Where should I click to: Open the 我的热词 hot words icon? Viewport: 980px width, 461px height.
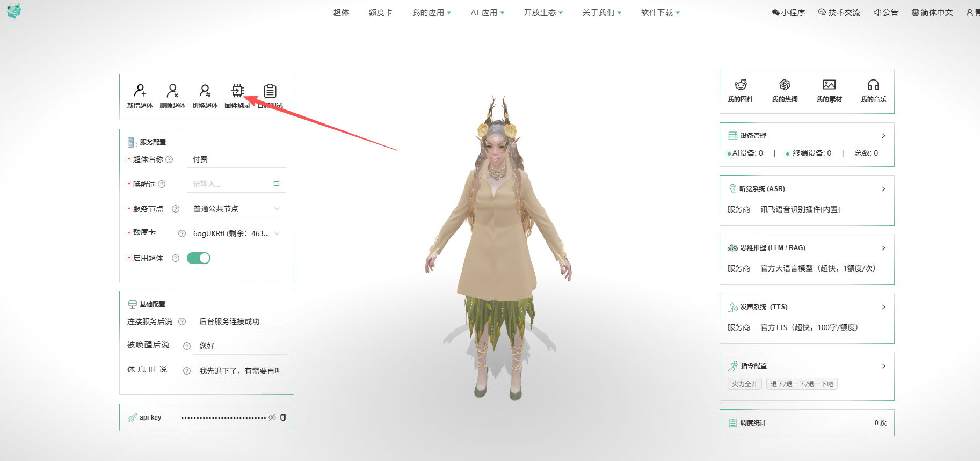click(x=785, y=85)
